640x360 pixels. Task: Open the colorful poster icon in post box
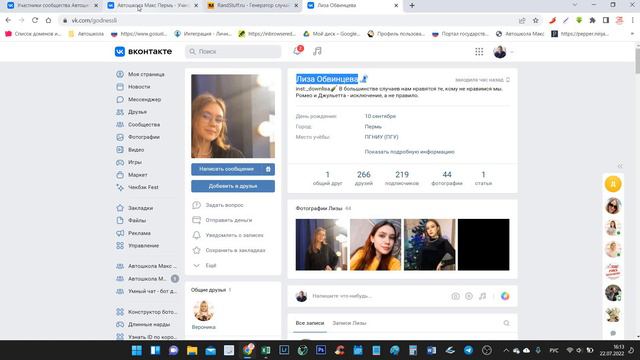[505, 296]
